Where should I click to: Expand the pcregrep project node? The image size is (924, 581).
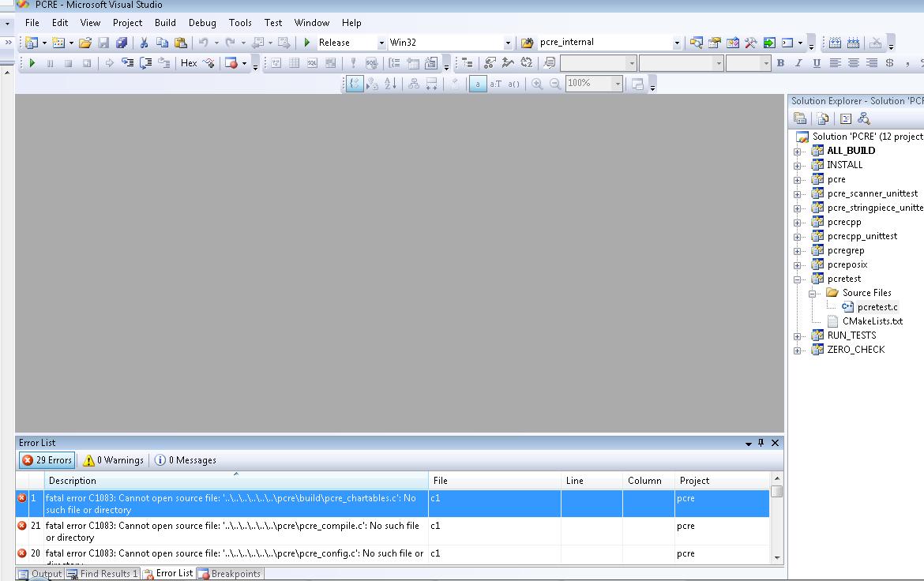tap(798, 251)
